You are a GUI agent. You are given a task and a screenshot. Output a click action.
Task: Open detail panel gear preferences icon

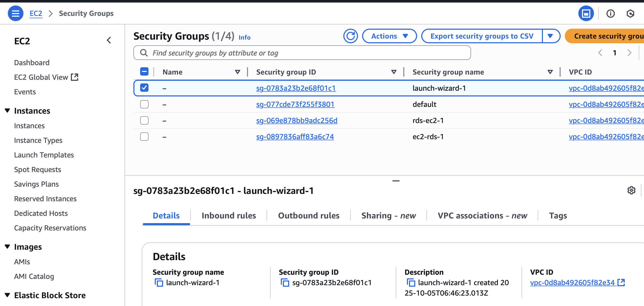pyautogui.click(x=631, y=190)
